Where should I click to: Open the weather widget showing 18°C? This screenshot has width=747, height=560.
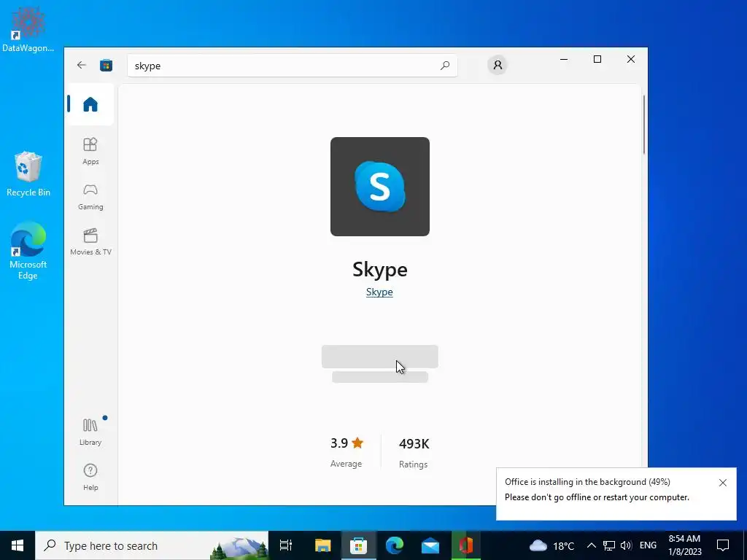(551, 545)
